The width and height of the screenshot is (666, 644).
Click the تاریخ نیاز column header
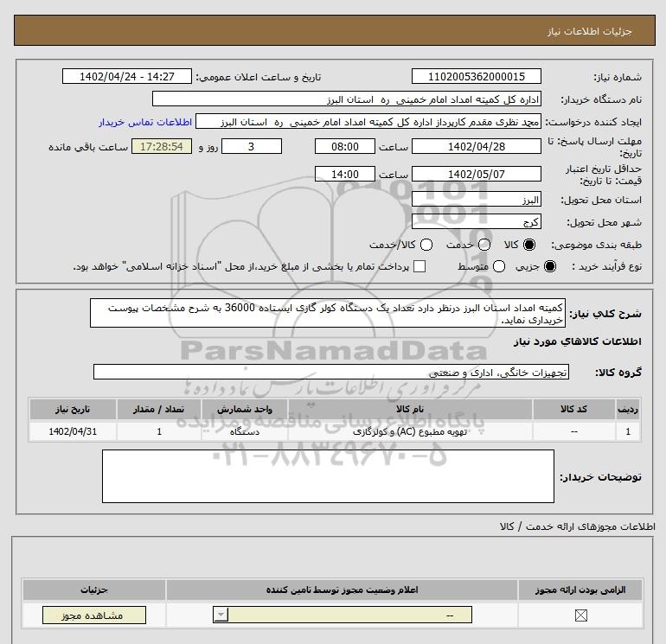(x=73, y=409)
